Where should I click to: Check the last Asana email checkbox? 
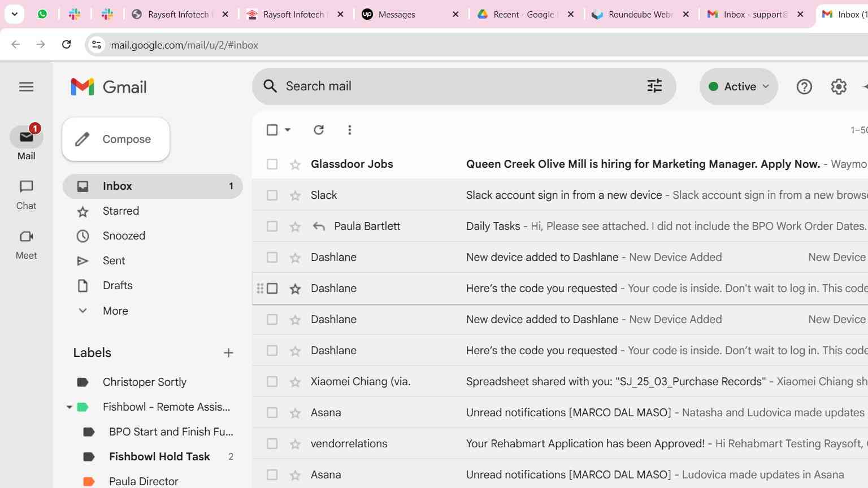pyautogui.click(x=272, y=474)
